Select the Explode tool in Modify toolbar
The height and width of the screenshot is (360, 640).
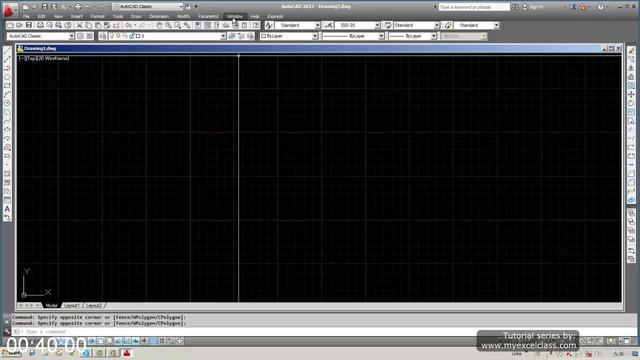[631, 200]
